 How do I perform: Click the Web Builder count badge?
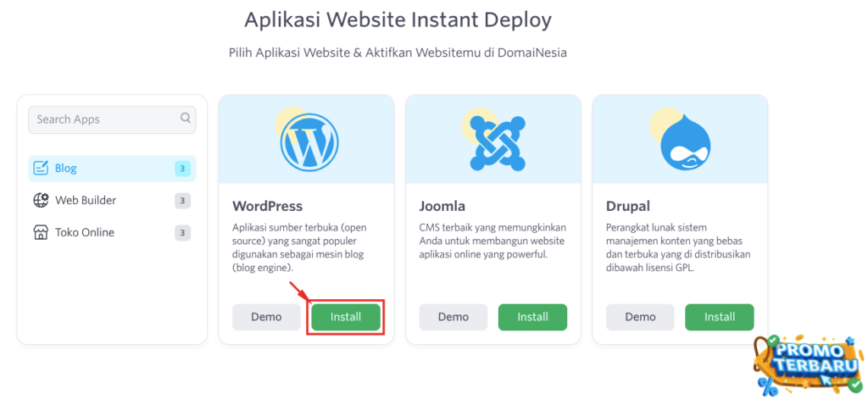(183, 200)
